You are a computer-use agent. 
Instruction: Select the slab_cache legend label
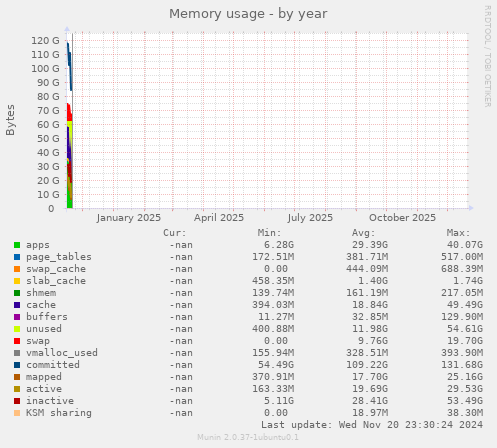point(56,281)
